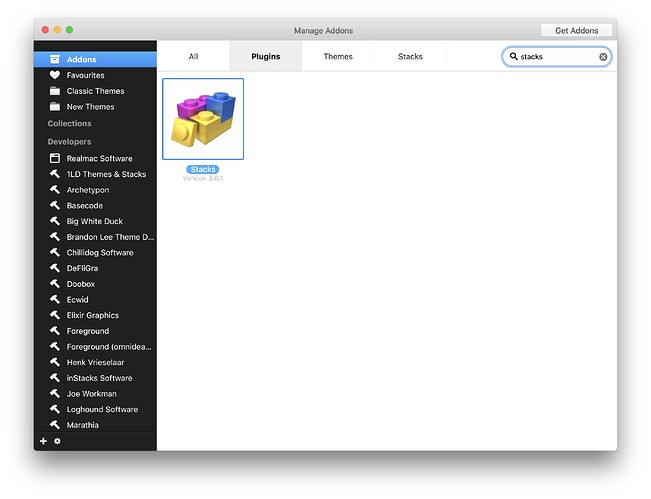Image resolution: width=651 pixels, height=499 pixels.
Task: Select Joe Workman developer
Action: pos(95,394)
